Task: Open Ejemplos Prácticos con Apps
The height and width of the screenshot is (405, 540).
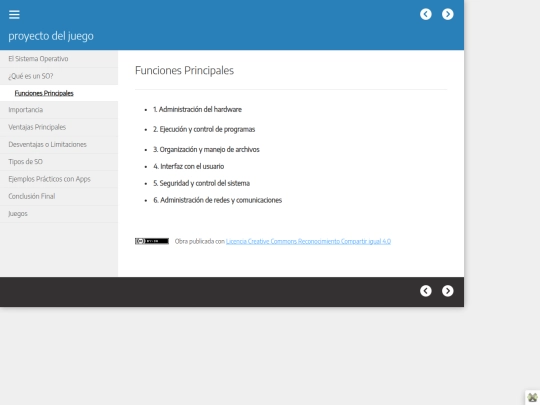Action: 59,179
